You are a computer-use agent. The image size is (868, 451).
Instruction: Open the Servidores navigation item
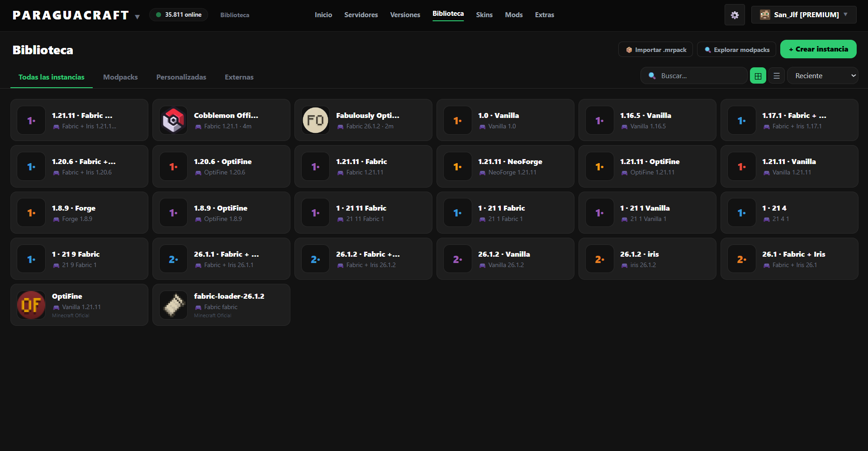[361, 15]
